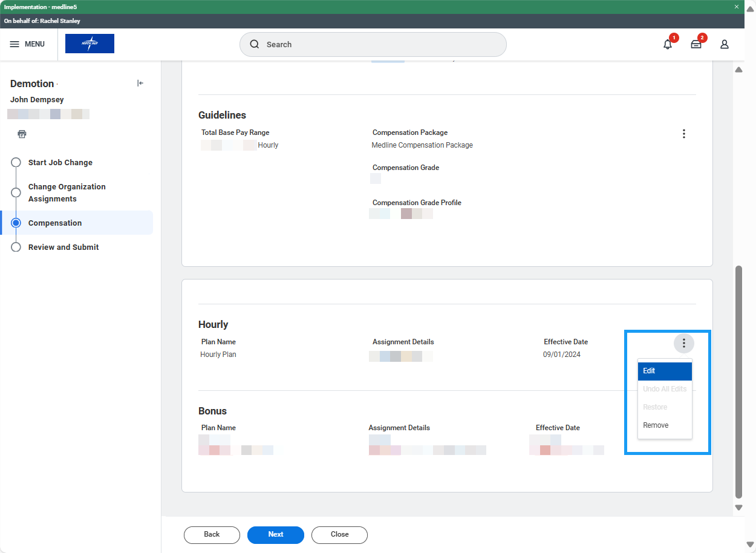Image resolution: width=756 pixels, height=553 pixels.
Task: Open the hamburger MENU button
Action: tap(28, 44)
